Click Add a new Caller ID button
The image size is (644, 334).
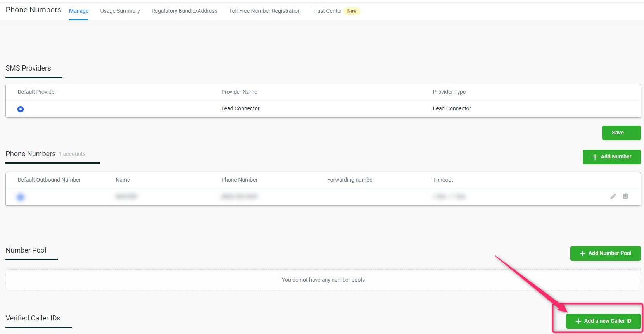click(603, 321)
